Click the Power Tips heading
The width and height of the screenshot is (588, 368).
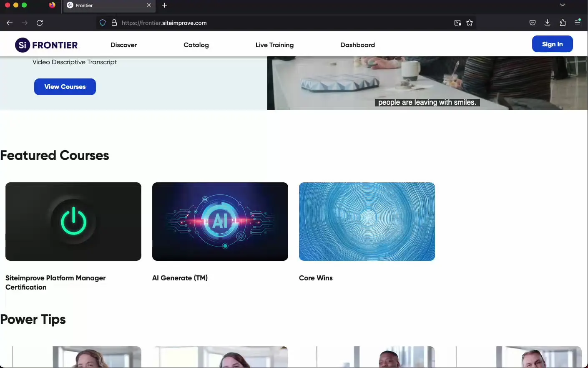tap(33, 320)
